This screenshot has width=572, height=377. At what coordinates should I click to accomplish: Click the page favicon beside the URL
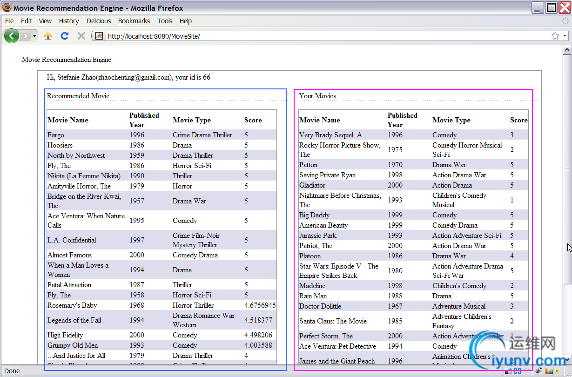pyautogui.click(x=98, y=36)
